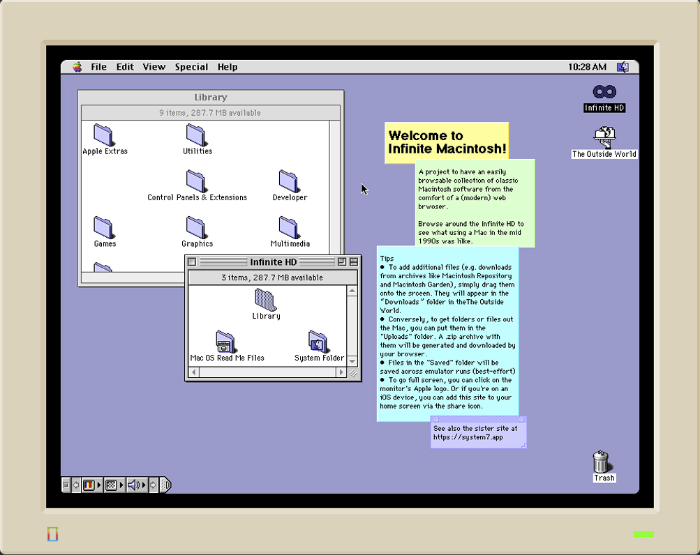Open the File menu

[98, 67]
